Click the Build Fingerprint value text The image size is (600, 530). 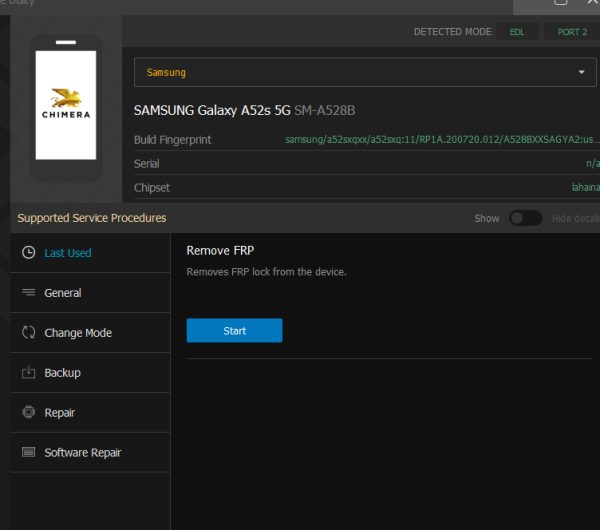(442, 139)
